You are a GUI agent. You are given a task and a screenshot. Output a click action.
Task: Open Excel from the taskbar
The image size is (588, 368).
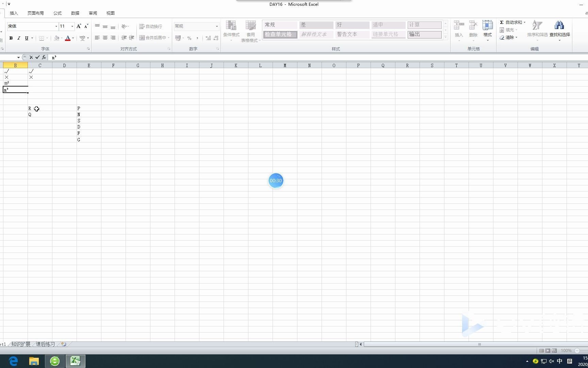click(x=75, y=361)
